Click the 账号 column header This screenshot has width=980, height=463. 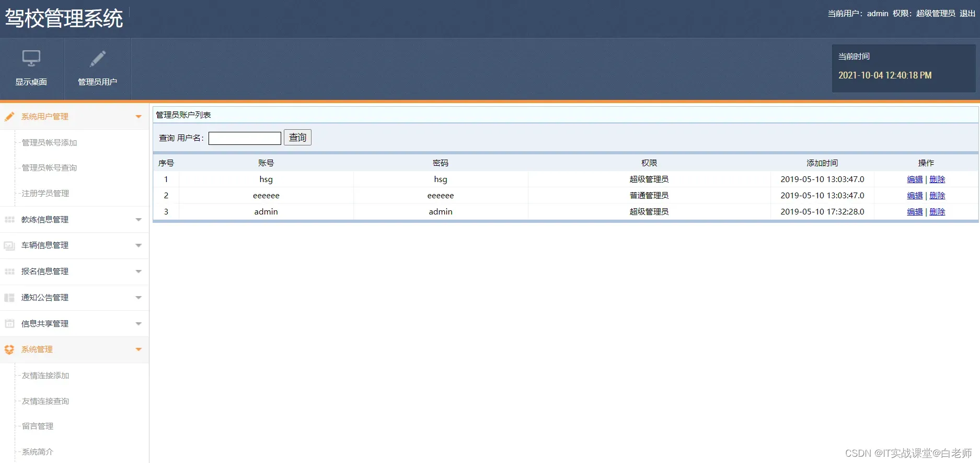pyautogui.click(x=266, y=163)
